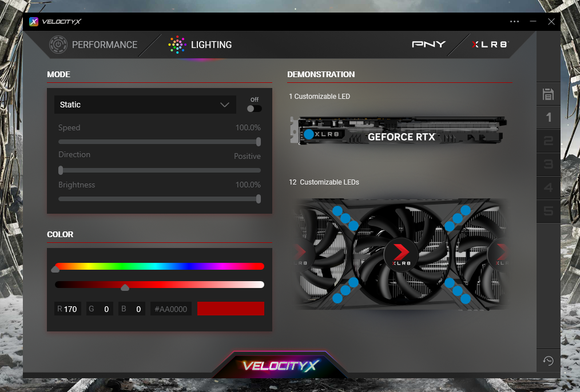This screenshot has height=392, width=580.
Task: Click the Performance power dial icon
Action: pyautogui.click(x=58, y=45)
